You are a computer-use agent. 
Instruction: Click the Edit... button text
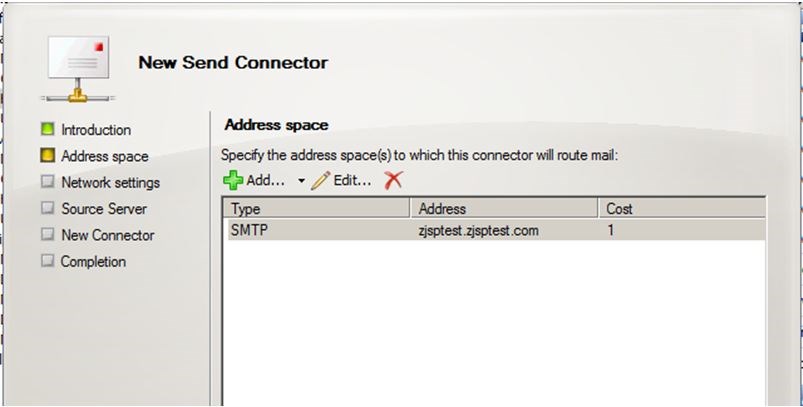click(x=352, y=181)
